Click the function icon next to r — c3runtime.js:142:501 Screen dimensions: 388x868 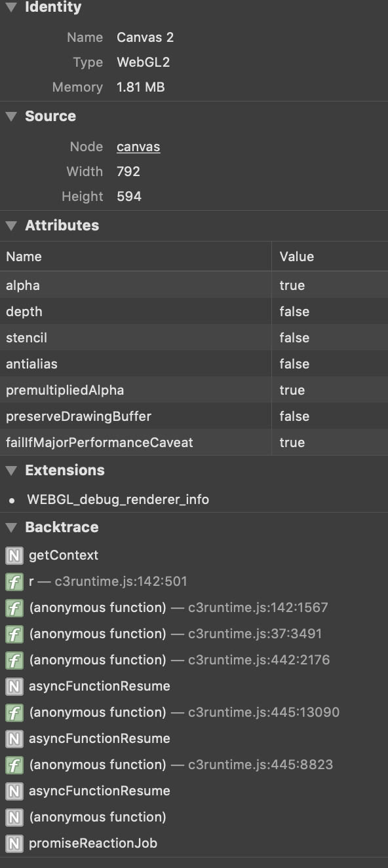[14, 581]
